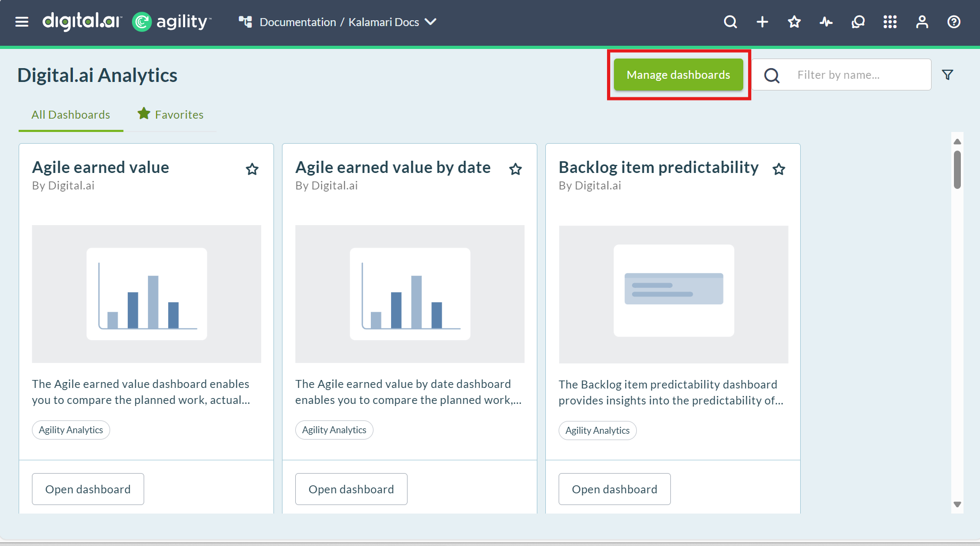
Task: Open the apps grid icon
Action: pos(890,22)
